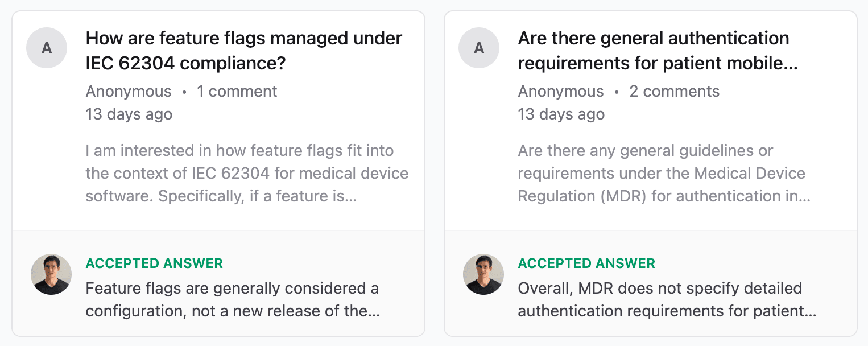Click the authentication accepted answer footer section
Screen dimensions: 868x346
pyautogui.click(x=651, y=283)
